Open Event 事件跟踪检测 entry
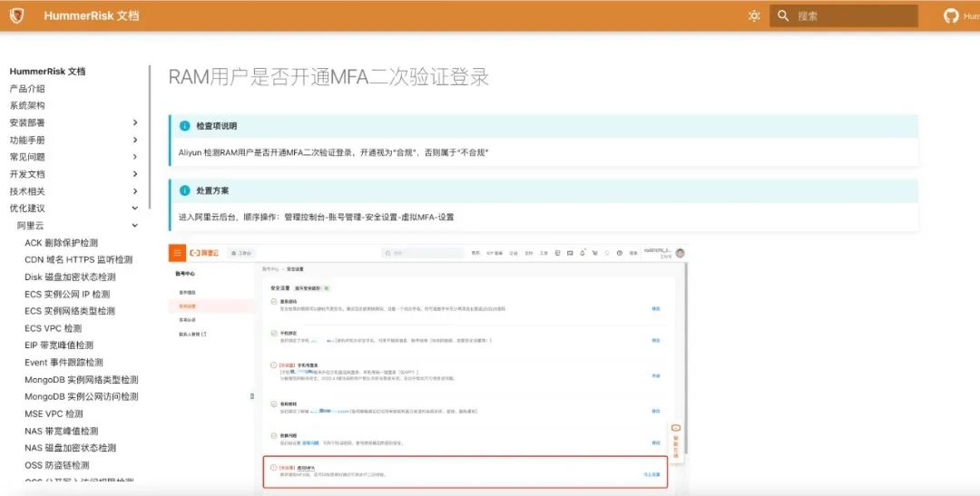Image resolution: width=980 pixels, height=496 pixels. 64,363
